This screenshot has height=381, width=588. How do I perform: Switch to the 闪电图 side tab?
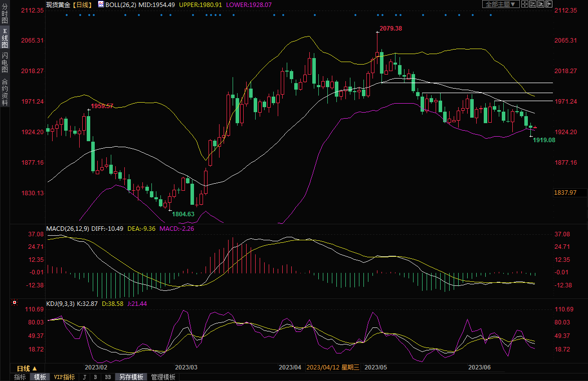[x=5, y=62]
